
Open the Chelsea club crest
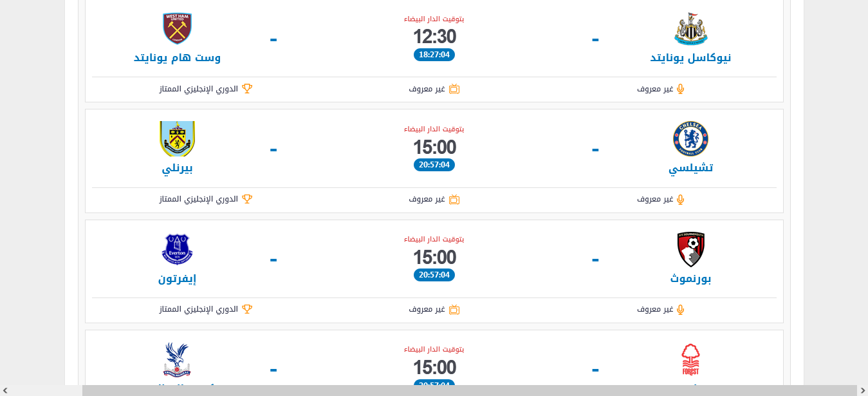click(x=691, y=138)
